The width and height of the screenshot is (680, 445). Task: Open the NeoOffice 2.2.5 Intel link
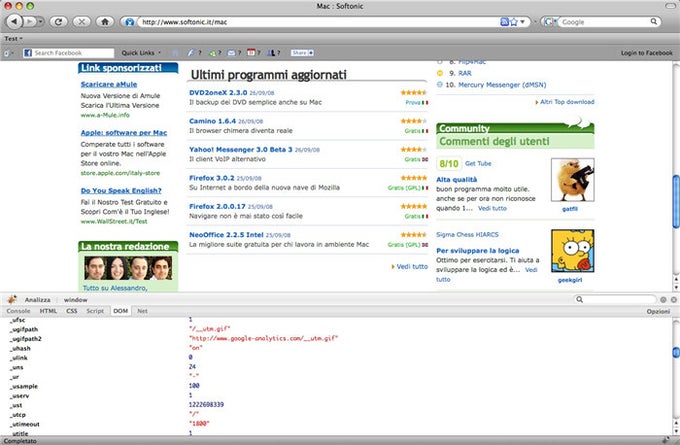click(x=226, y=235)
